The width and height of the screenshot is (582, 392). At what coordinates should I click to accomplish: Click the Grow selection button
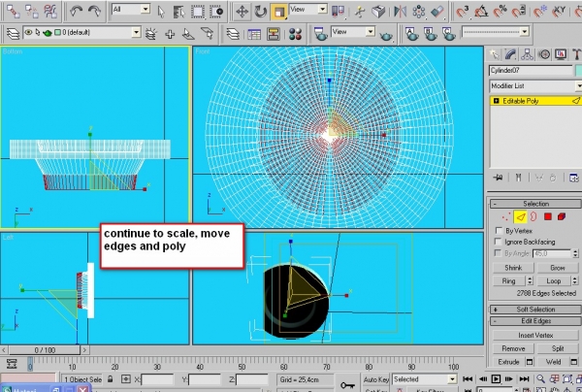click(558, 268)
